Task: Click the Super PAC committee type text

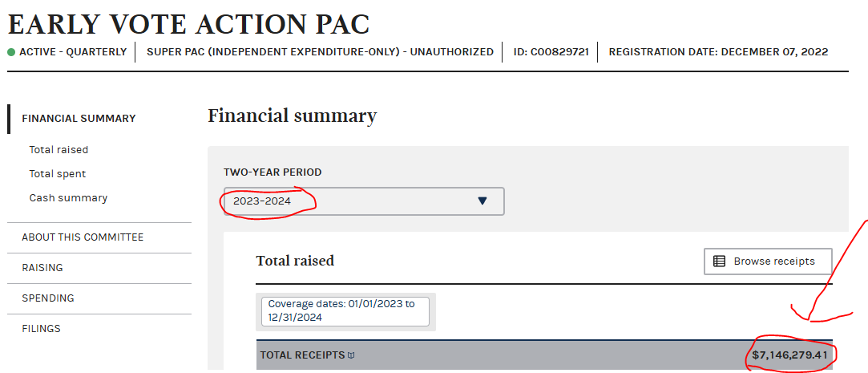Action: point(320,52)
